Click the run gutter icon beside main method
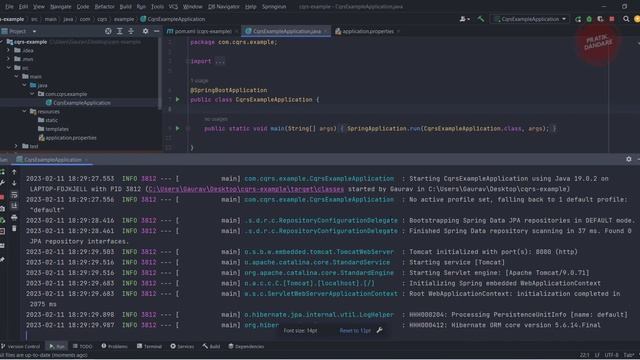Screen dimensions: 640x360 [178, 128]
